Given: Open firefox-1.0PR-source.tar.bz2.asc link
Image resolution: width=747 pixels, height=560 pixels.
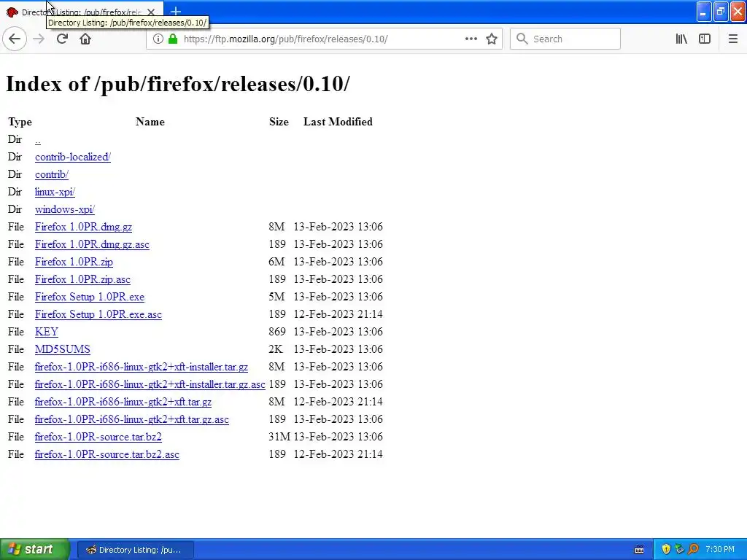Looking at the screenshot, I should [x=107, y=454].
